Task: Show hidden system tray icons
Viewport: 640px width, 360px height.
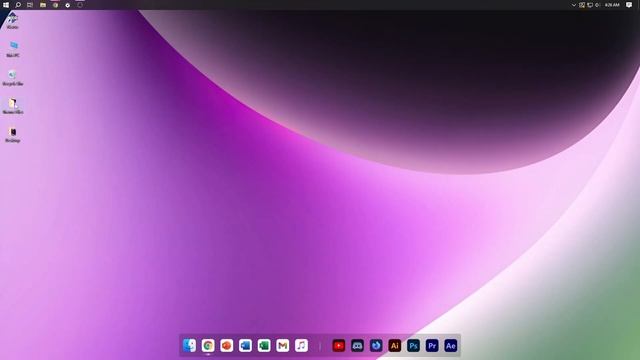Action: point(573,5)
